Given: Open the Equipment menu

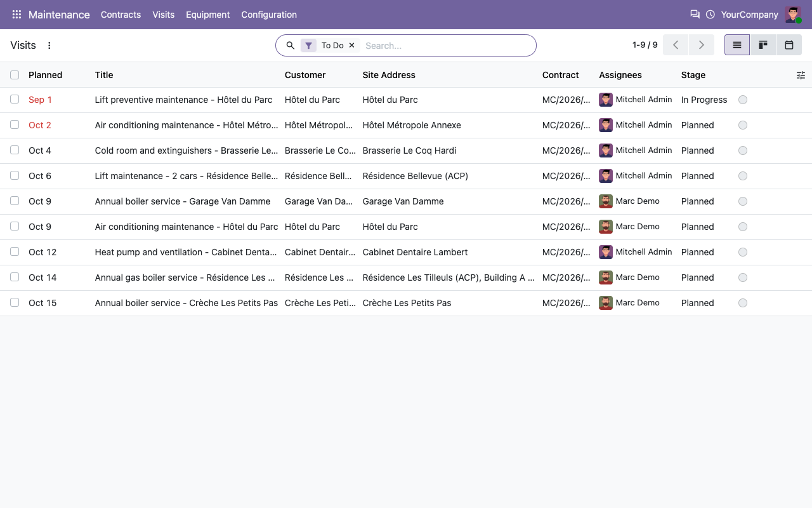Looking at the screenshot, I should tap(207, 15).
